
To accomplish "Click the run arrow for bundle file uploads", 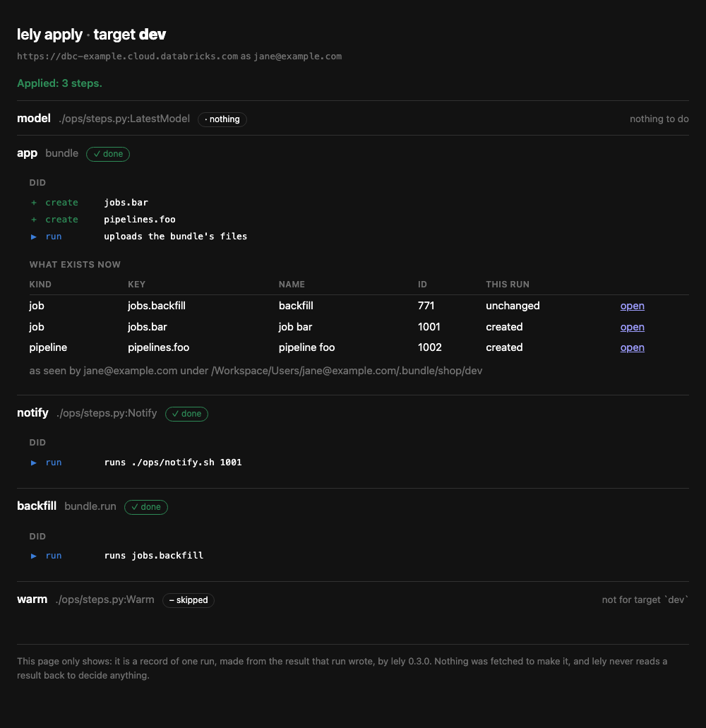I will point(34,237).
